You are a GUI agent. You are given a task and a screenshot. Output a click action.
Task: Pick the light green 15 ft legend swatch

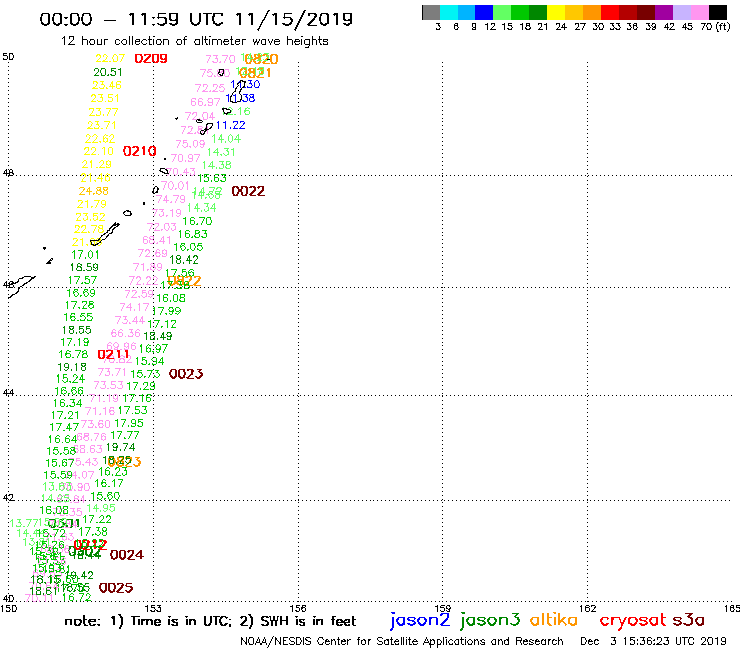[502, 13]
